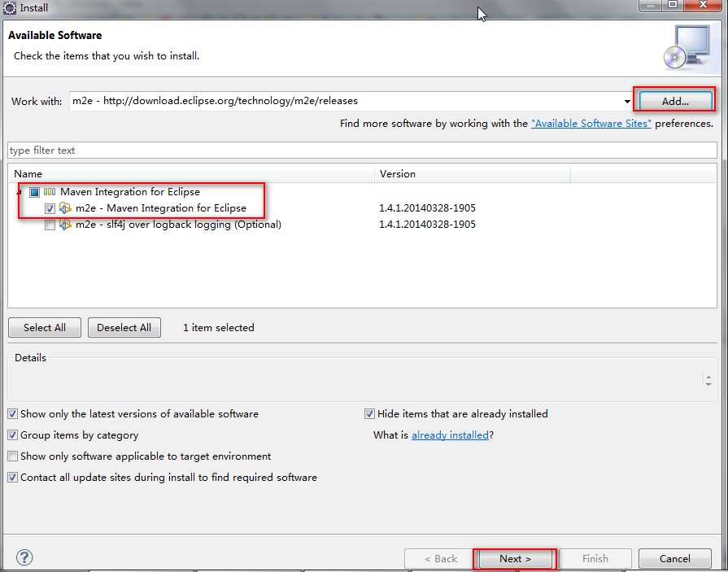The image size is (728, 572).
Task: Check m2e - slf4j over logback logging checkbox
Action: (50, 225)
